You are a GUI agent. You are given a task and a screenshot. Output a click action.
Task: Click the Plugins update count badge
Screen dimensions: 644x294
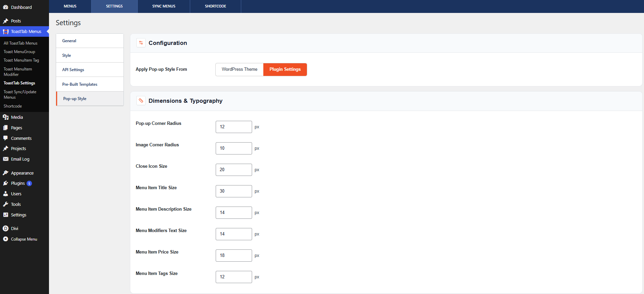pos(29,183)
